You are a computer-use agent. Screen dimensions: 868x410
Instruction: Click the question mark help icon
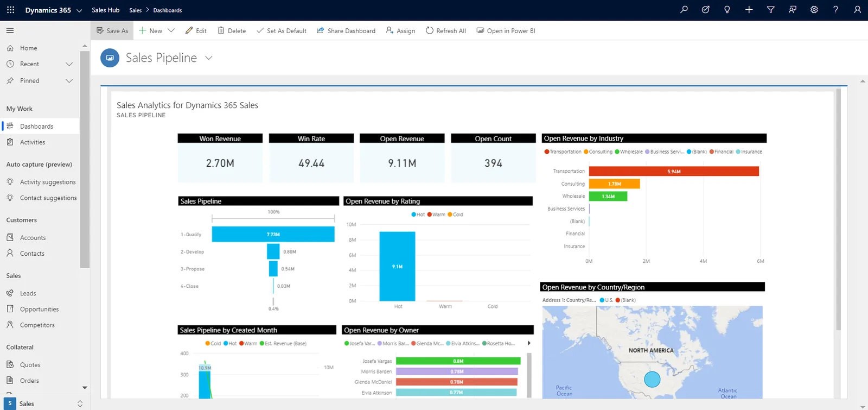pos(835,10)
